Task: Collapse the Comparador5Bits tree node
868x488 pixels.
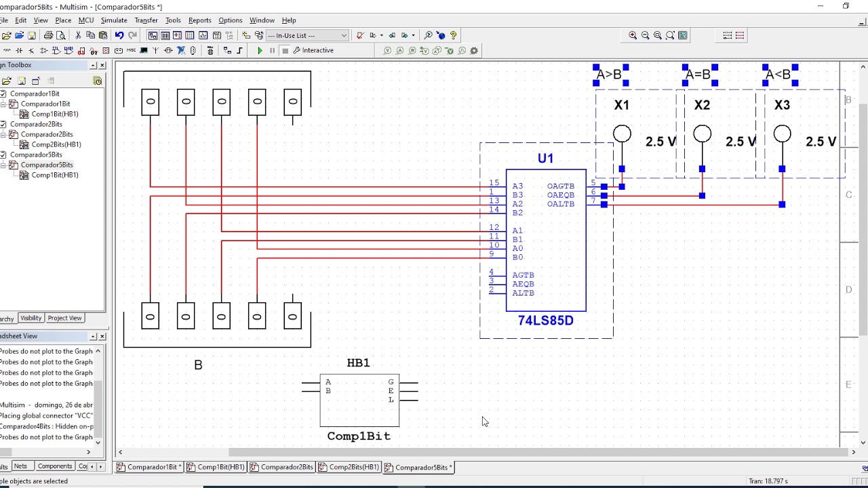Action: [x=3, y=165]
